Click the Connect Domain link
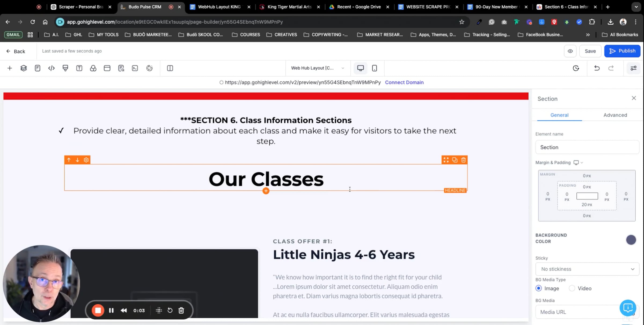Screen dimensions: 644x325 tap(404, 82)
